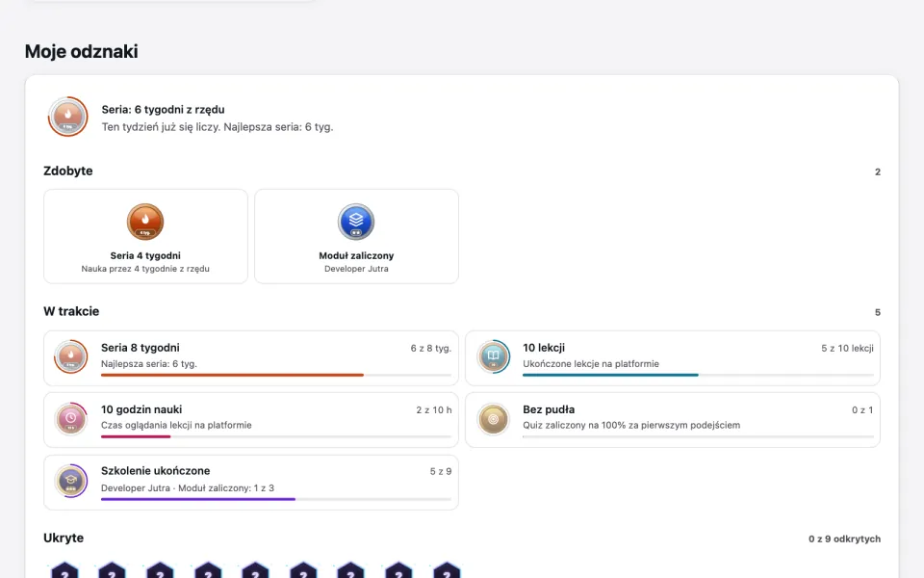
Task: Click the 'Moduł zaliczony' badge title
Action: click(x=356, y=255)
